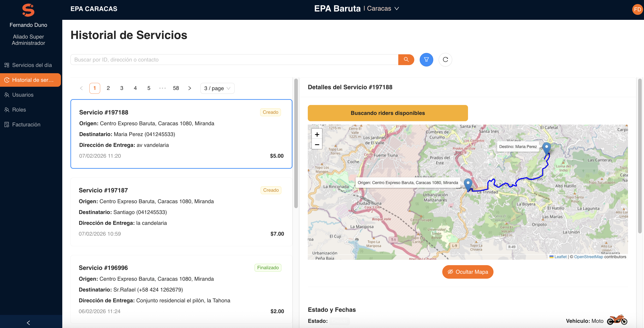Open the 3 / page size dropdown

pyautogui.click(x=217, y=88)
